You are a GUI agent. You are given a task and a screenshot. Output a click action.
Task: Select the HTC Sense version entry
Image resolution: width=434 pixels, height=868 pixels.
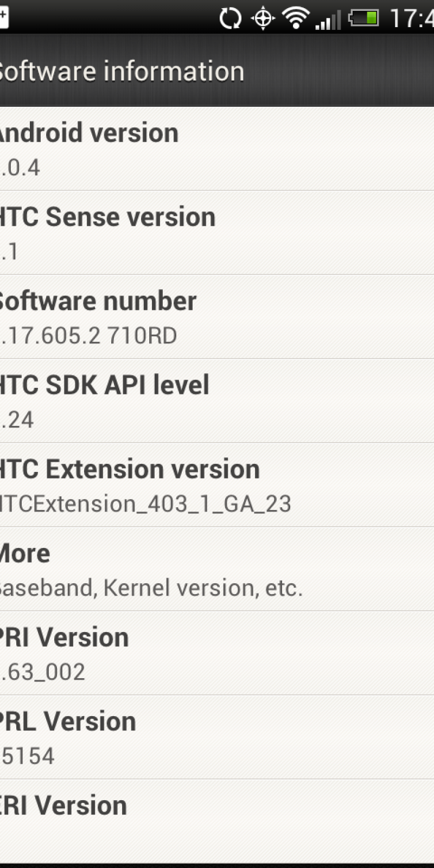point(217,233)
